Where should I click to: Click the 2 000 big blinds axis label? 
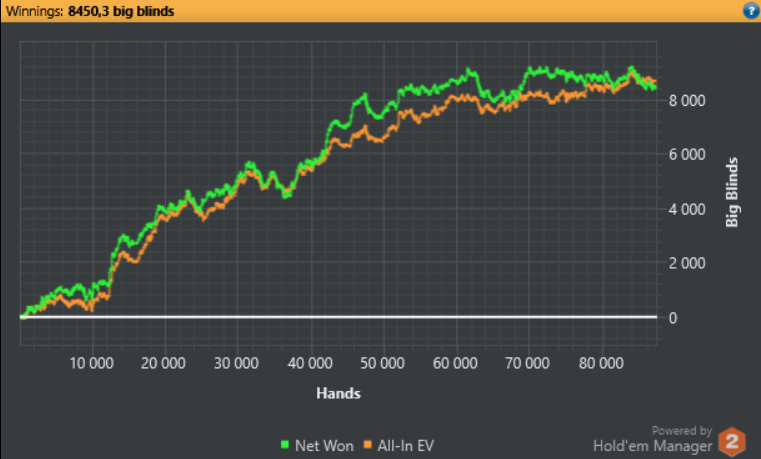pos(687,263)
